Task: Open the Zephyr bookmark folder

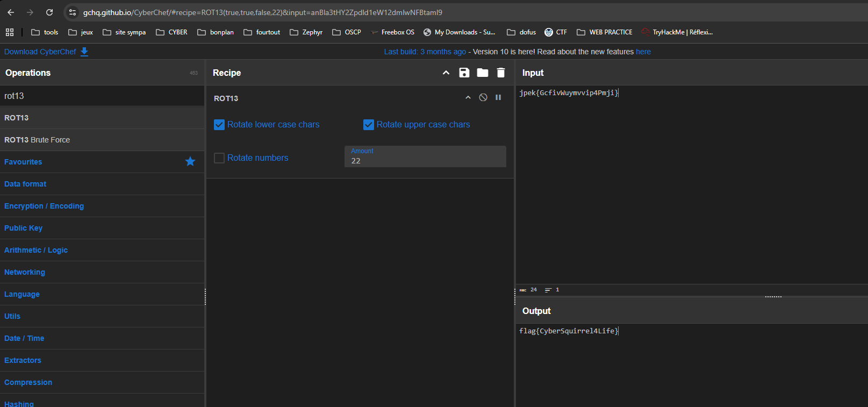Action: [306, 32]
